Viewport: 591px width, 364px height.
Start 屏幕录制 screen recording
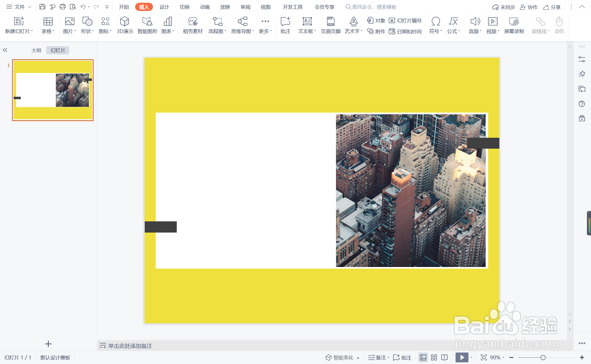click(514, 25)
